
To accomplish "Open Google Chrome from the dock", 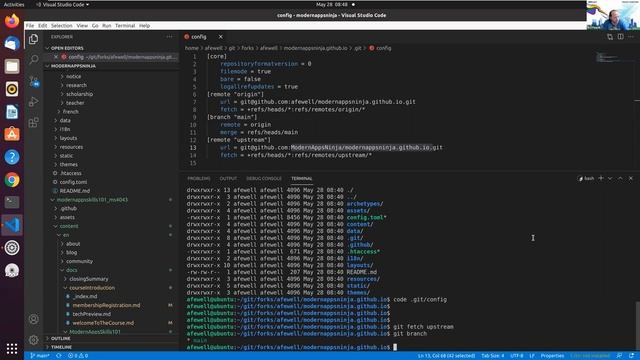I will (12, 180).
